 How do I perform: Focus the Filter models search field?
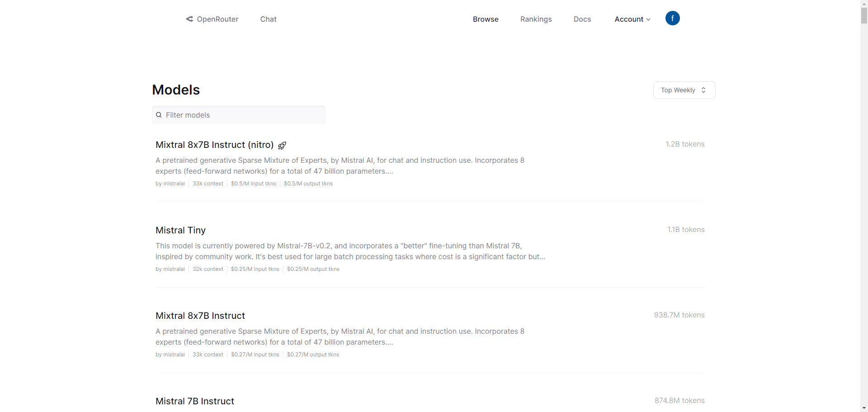244,115
